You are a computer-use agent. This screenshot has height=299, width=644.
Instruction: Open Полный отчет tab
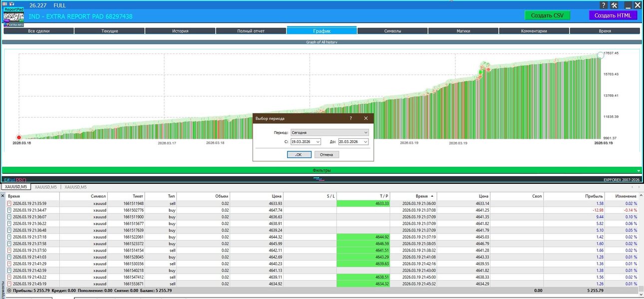(x=251, y=31)
